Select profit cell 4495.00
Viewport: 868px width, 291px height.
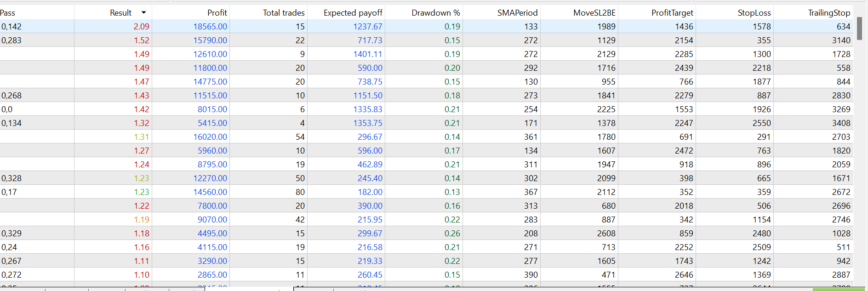click(x=212, y=234)
